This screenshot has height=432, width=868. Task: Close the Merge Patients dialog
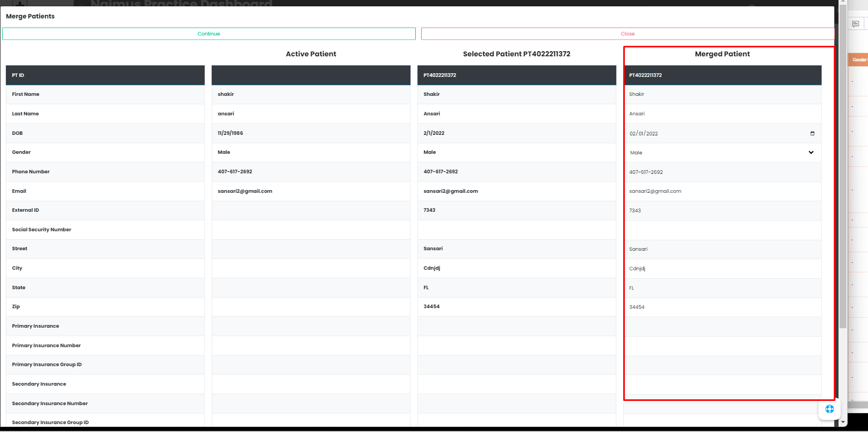point(627,34)
